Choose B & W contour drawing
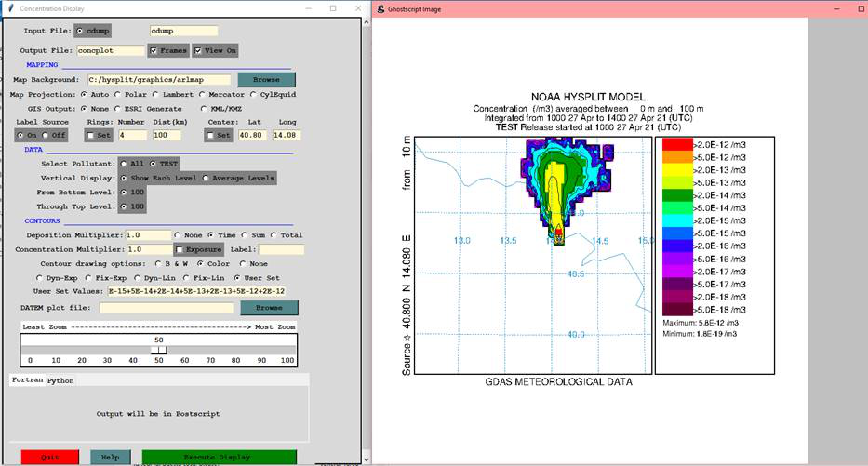 [x=159, y=264]
